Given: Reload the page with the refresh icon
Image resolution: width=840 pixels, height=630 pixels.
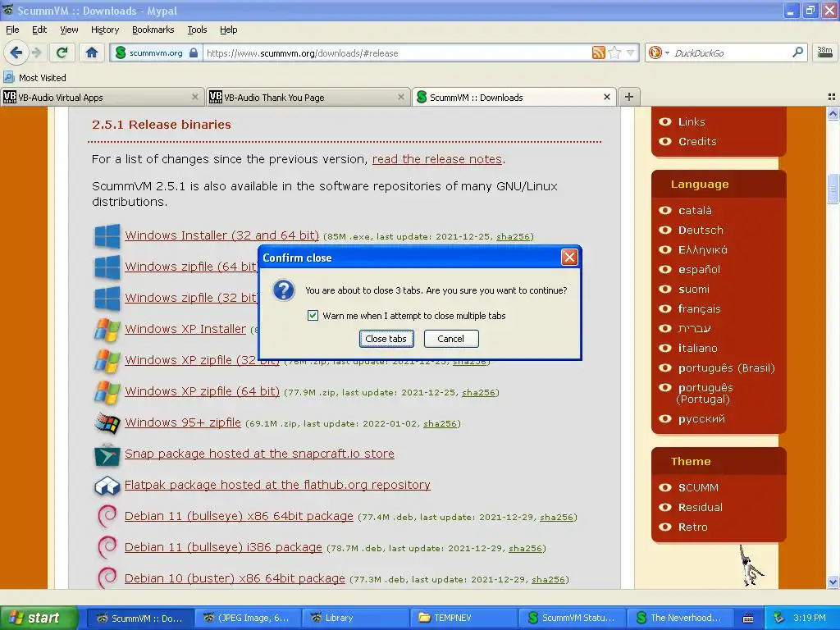Looking at the screenshot, I should coord(62,52).
